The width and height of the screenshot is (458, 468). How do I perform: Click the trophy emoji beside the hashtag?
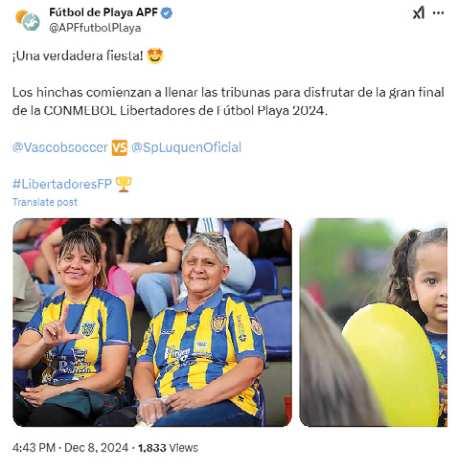point(124,184)
